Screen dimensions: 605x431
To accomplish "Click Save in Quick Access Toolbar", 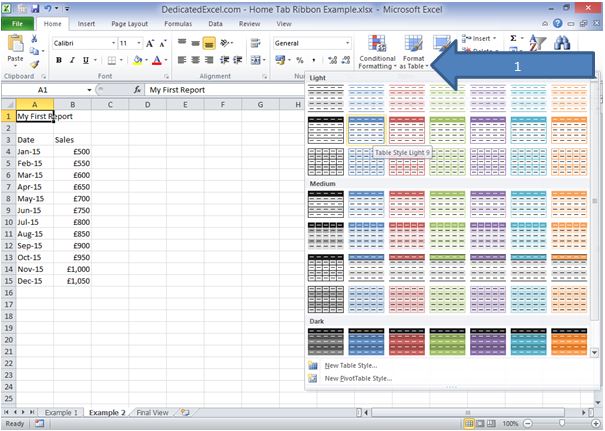I will pyautogui.click(x=35, y=8).
